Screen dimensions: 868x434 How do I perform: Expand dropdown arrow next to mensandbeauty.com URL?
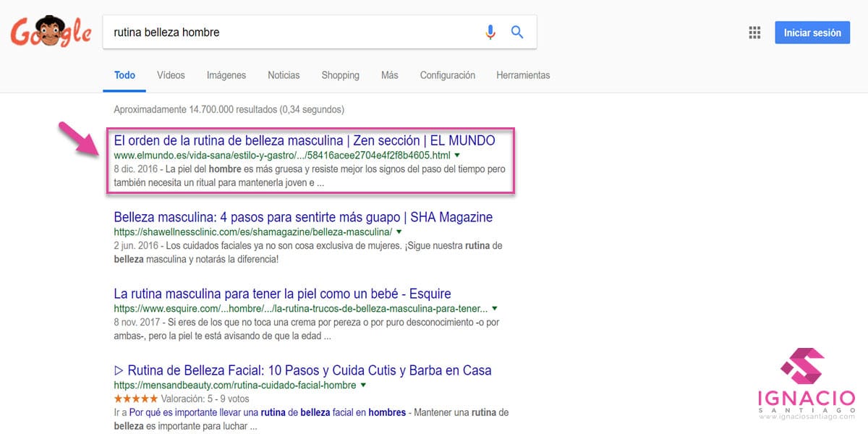[x=363, y=386]
